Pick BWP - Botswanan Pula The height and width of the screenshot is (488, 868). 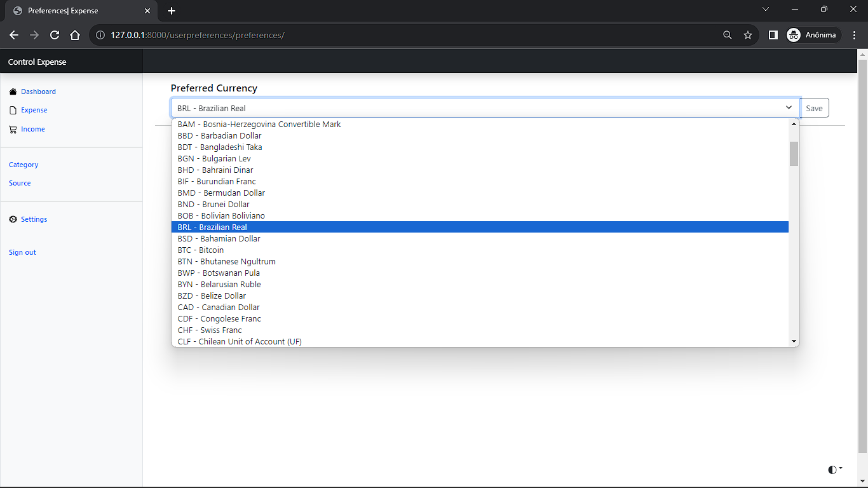pos(480,273)
